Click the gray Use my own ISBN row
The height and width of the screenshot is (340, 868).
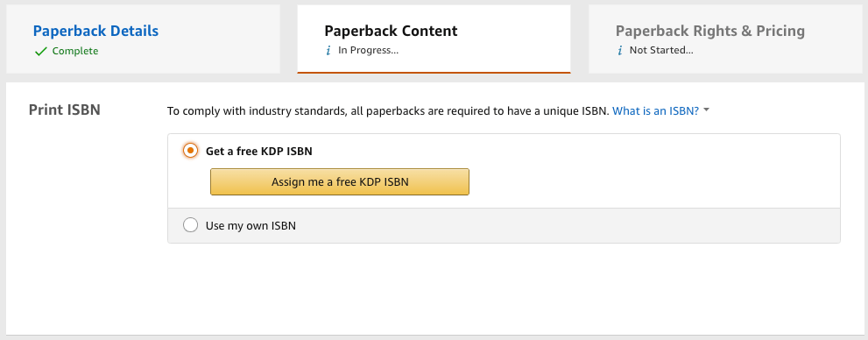(504, 225)
